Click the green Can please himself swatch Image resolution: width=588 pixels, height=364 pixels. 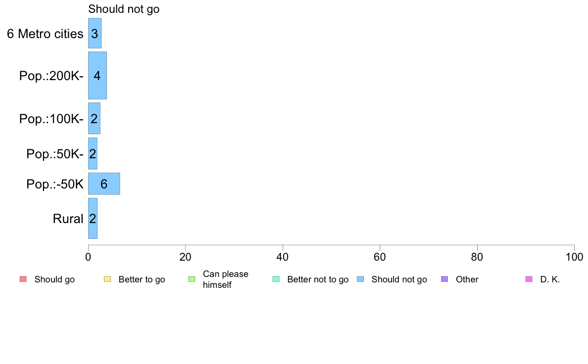[192, 279]
